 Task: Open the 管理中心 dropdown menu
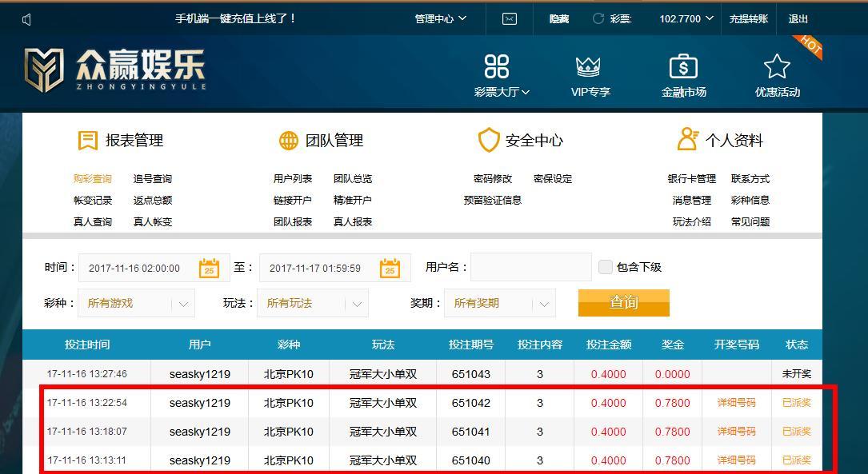point(441,19)
